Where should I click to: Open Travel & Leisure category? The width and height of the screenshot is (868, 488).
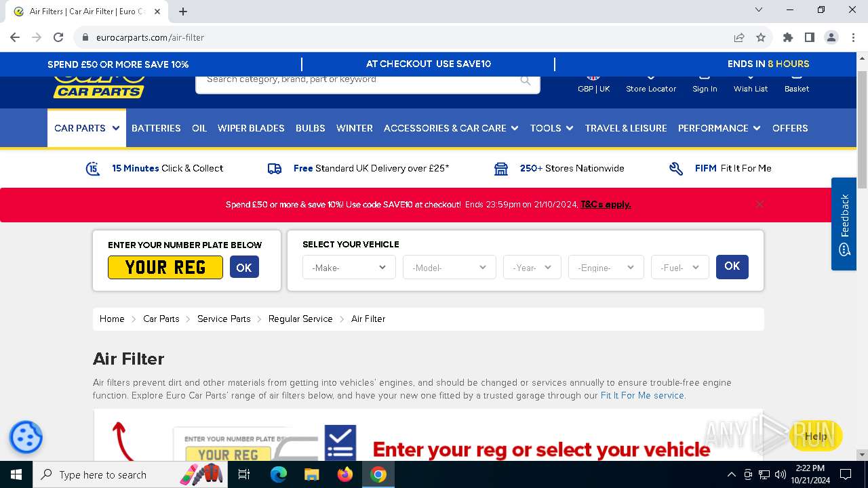coord(626,128)
